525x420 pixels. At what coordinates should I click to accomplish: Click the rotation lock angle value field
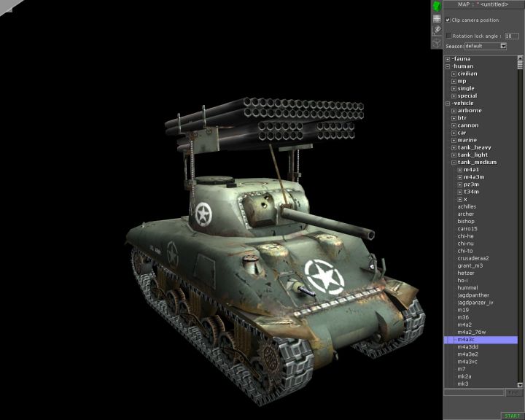(x=512, y=35)
